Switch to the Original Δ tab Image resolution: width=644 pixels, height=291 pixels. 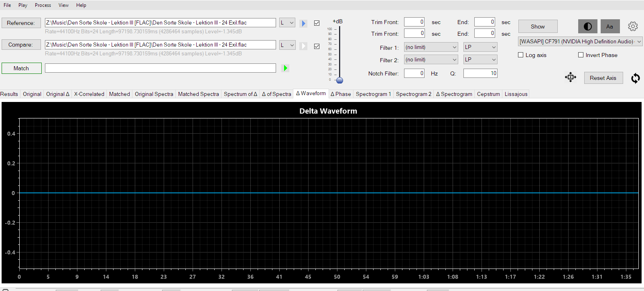coord(58,94)
